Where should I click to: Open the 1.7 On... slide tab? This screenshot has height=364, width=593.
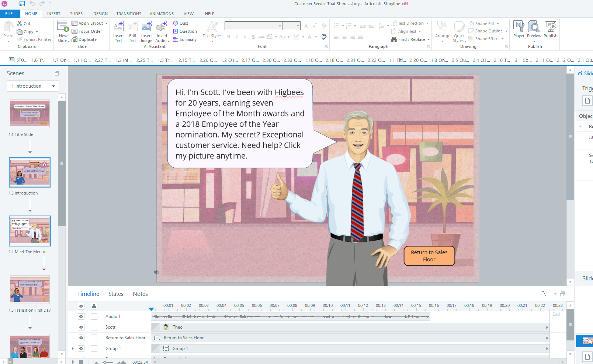coord(61,60)
